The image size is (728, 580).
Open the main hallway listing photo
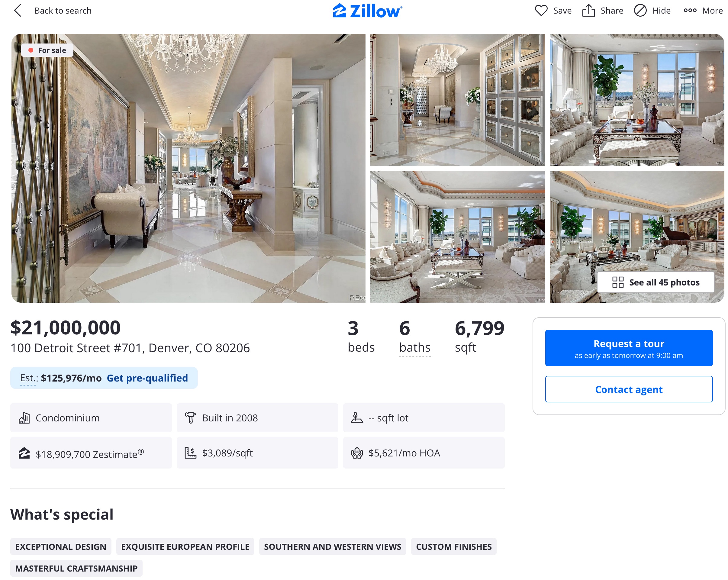[188, 168]
